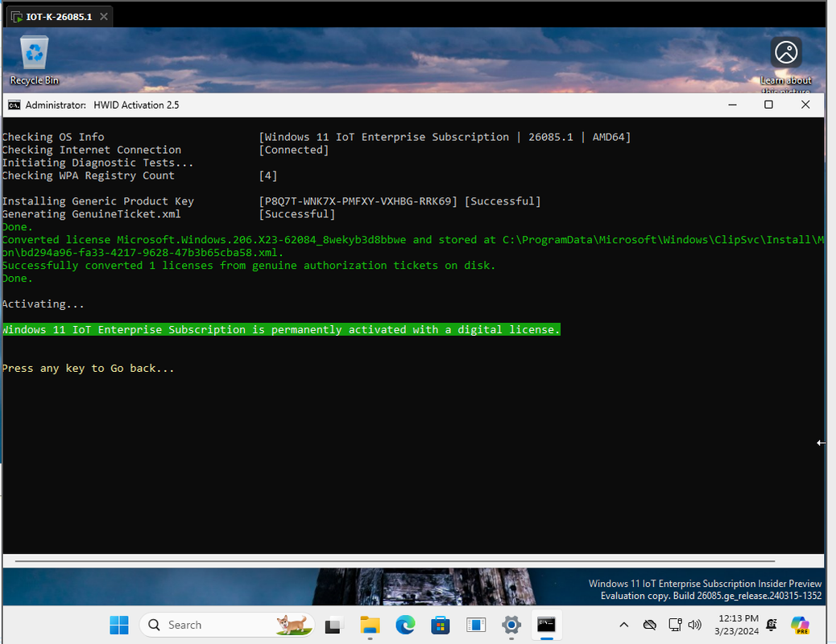
Task: Click the product key P8Q7T-WNK7X-PMFXY-VXHBG-RRK69 text
Action: pos(358,201)
